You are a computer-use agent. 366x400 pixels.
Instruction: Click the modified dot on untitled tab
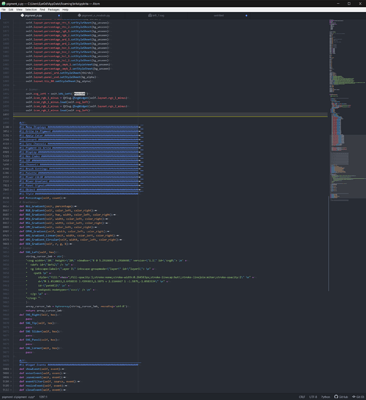point(246,15)
